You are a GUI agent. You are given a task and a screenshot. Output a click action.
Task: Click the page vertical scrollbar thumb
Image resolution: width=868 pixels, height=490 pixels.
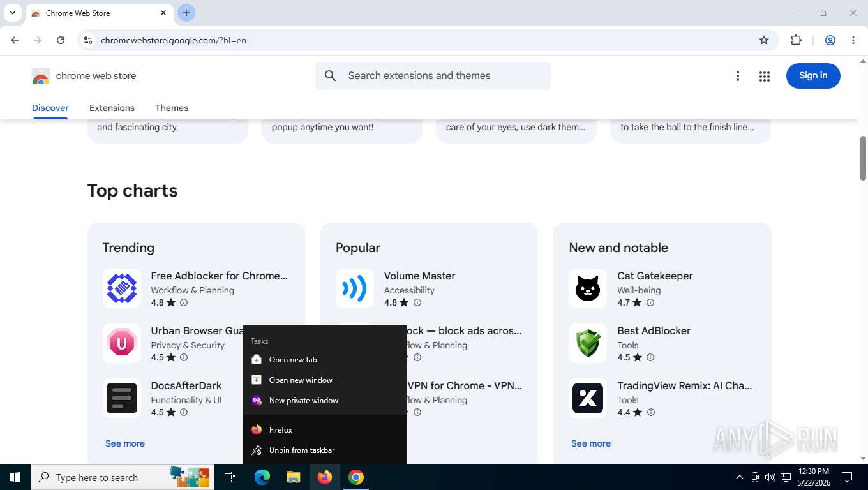coord(864,158)
